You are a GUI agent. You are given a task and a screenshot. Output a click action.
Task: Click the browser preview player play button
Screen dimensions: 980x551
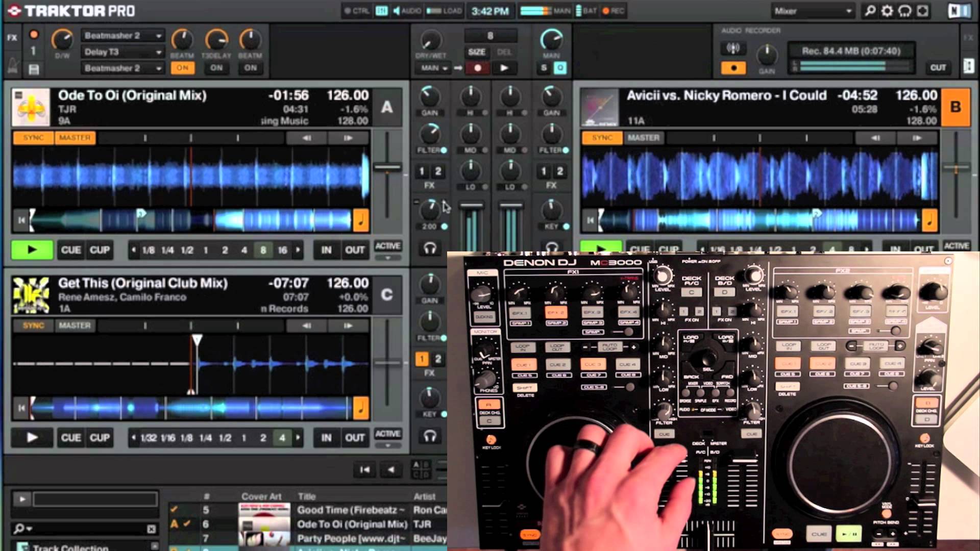[21, 499]
